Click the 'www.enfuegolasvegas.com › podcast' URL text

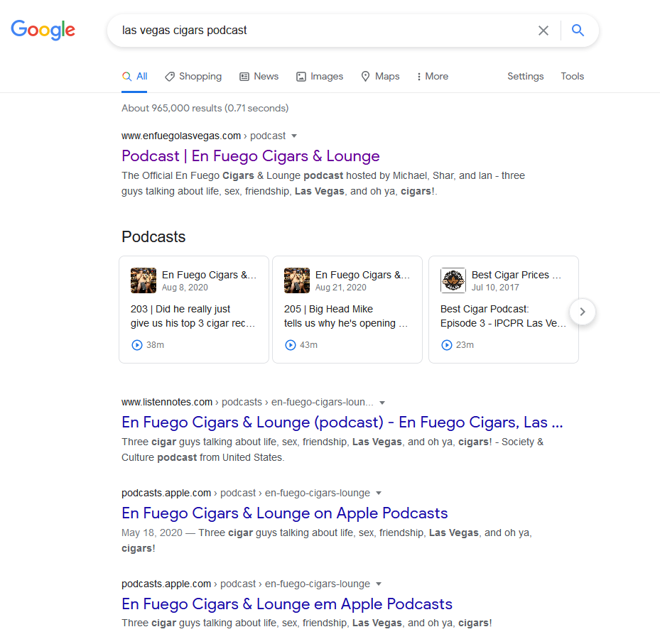coord(204,136)
